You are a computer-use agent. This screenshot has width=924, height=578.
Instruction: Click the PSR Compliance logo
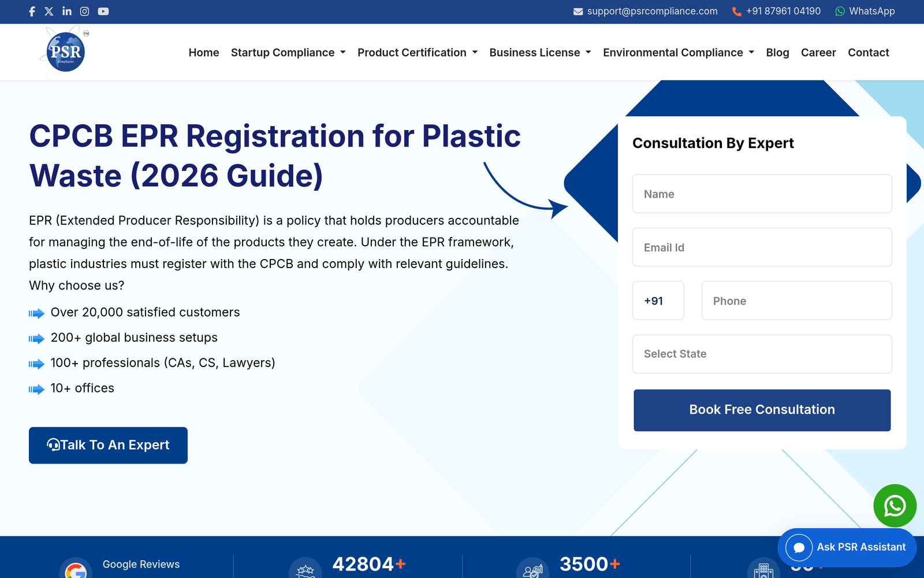(65, 51)
